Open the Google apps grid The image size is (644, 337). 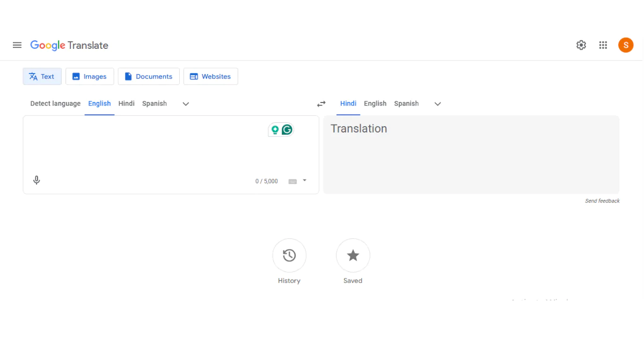tap(603, 45)
